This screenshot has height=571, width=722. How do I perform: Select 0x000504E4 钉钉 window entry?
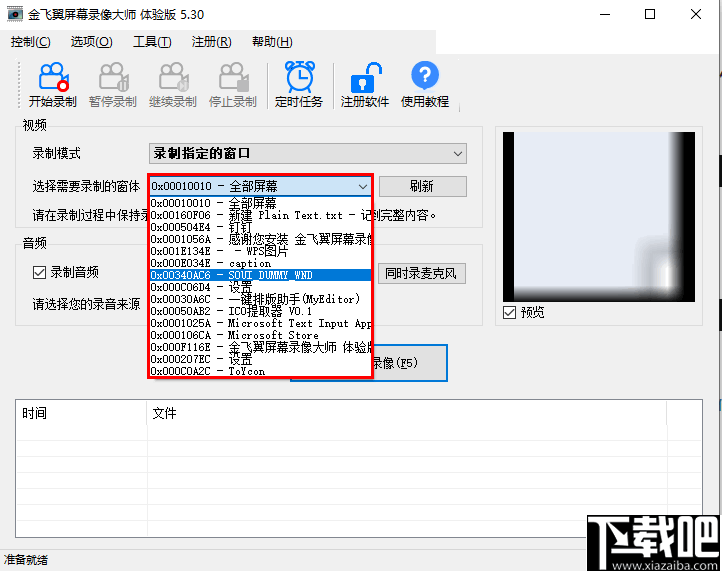[261, 227]
